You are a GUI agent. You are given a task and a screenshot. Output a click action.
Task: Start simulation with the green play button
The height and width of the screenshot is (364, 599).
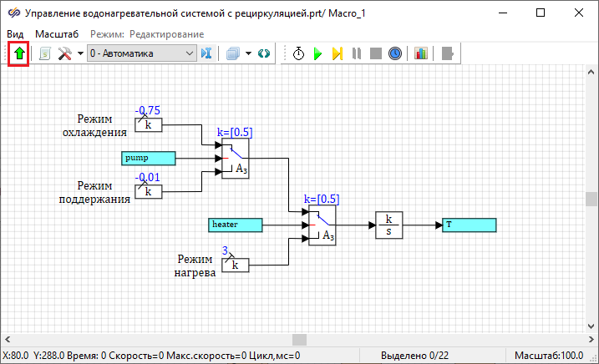click(x=317, y=53)
